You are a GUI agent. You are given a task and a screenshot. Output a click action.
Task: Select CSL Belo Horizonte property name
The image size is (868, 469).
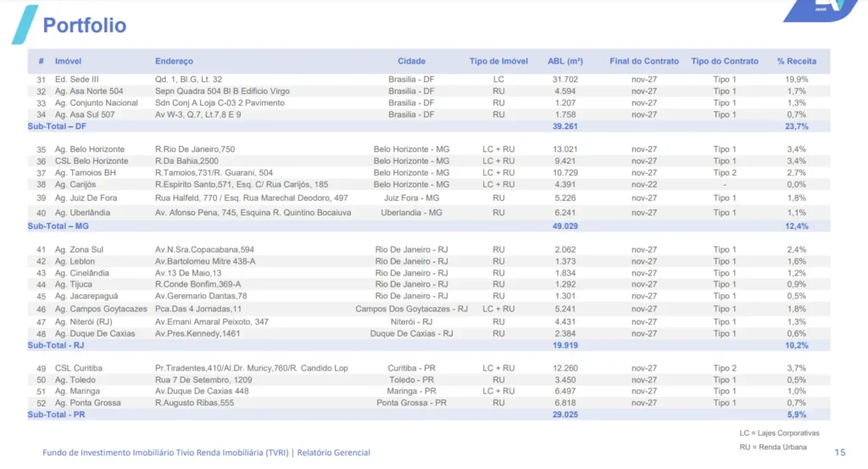[92, 161]
